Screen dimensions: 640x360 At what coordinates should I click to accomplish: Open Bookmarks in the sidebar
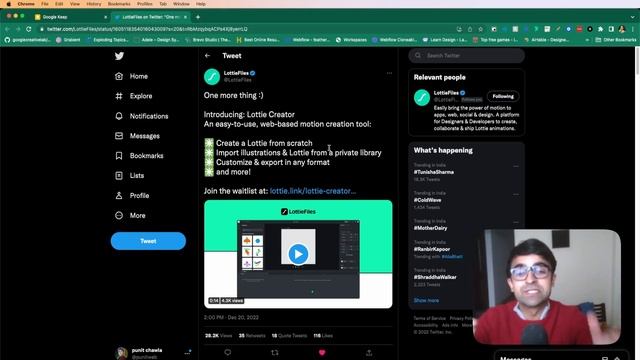[139, 156]
